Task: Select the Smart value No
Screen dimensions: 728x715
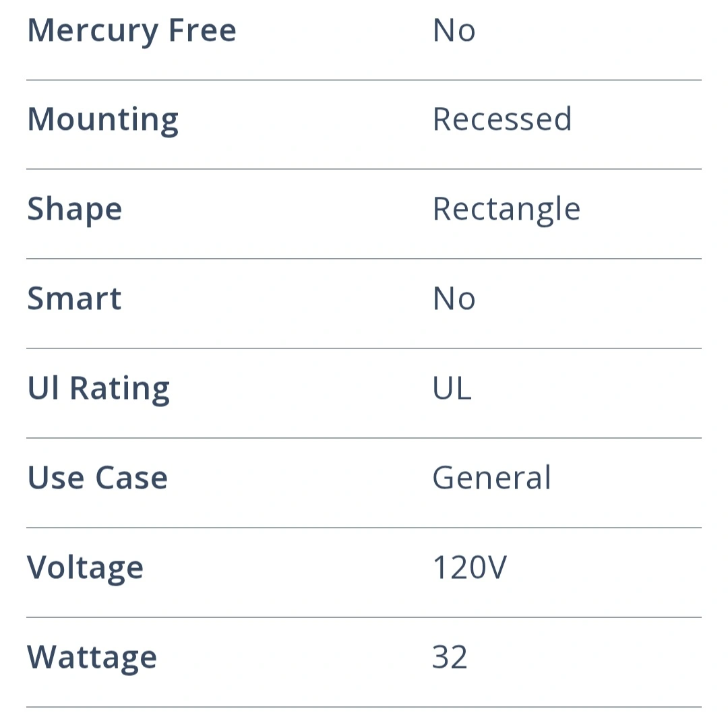Action: [454, 299]
